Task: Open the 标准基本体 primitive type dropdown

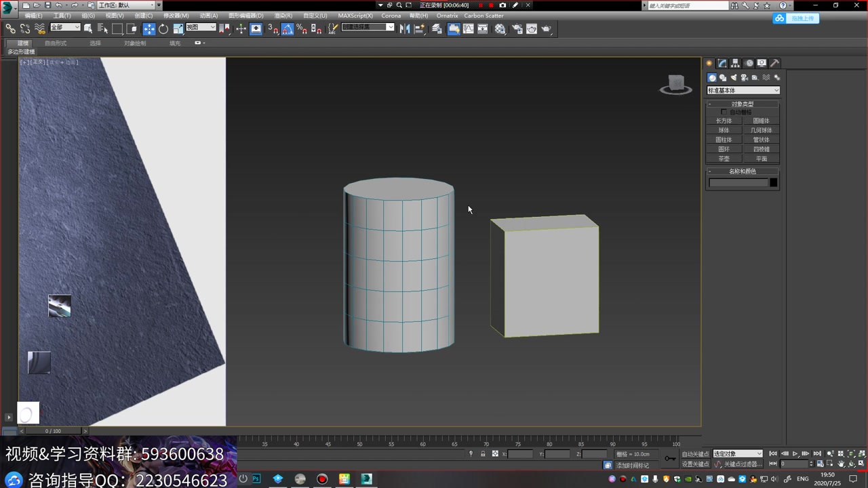Action: pyautogui.click(x=743, y=90)
